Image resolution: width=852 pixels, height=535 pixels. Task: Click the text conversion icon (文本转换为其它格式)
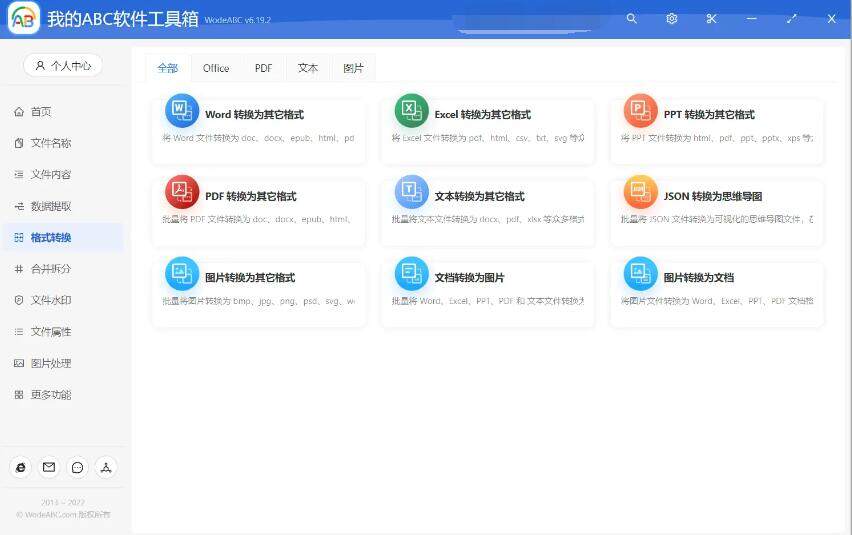411,192
